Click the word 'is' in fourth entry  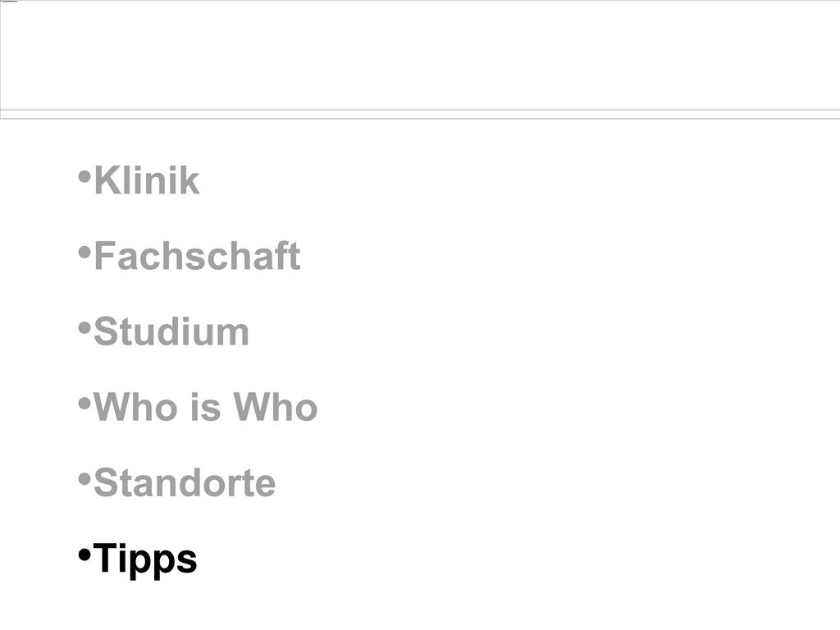[x=205, y=407]
